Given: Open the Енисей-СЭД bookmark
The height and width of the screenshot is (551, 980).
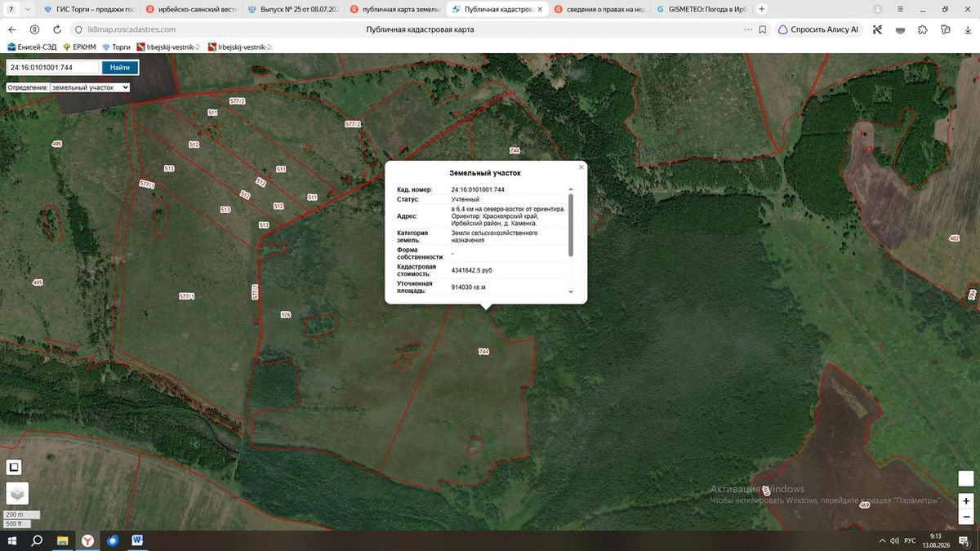Looking at the screenshot, I should click(33, 47).
